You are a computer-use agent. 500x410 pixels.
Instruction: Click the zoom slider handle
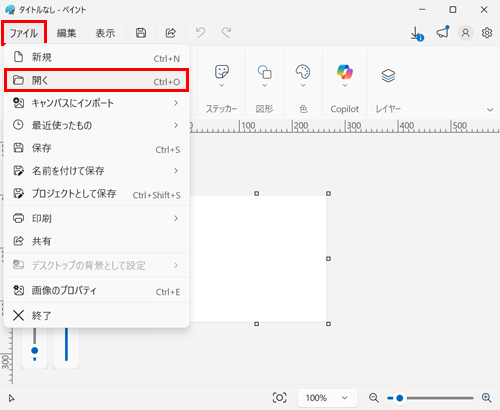click(x=400, y=398)
